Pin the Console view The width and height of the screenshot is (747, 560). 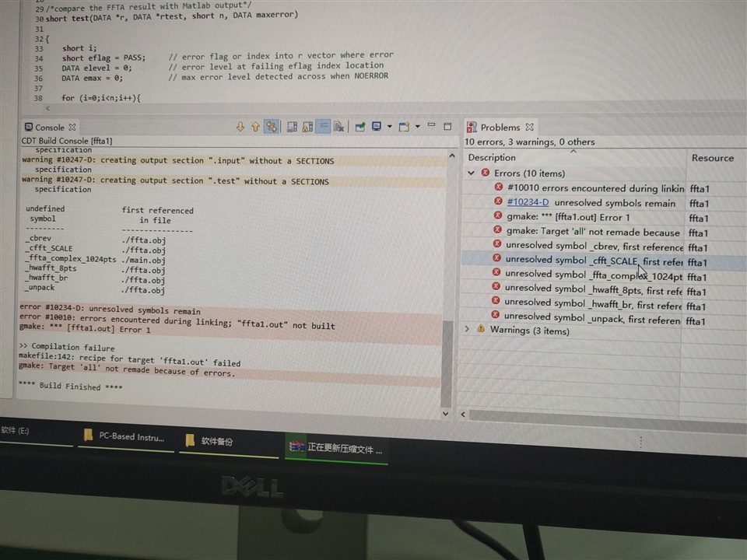pos(360,127)
